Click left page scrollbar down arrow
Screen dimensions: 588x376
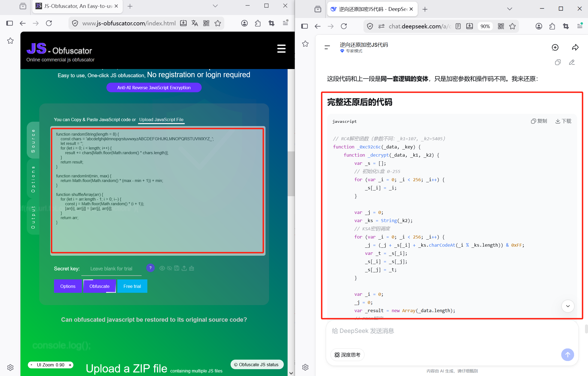click(291, 373)
